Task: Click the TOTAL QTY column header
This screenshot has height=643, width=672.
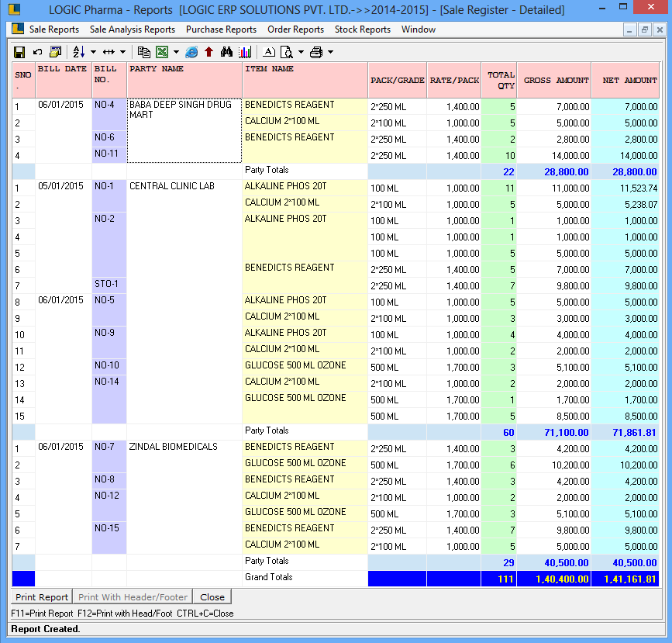Action: tap(499, 80)
